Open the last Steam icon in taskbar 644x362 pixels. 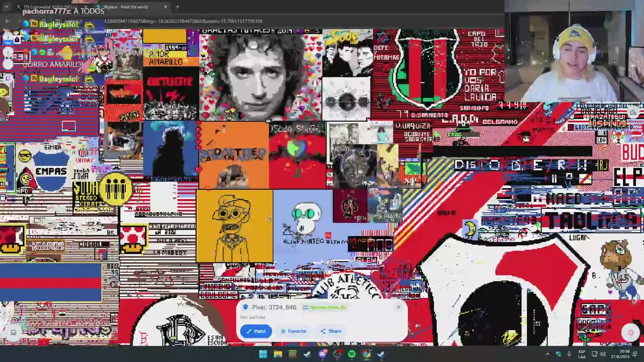pyautogui.click(x=381, y=354)
